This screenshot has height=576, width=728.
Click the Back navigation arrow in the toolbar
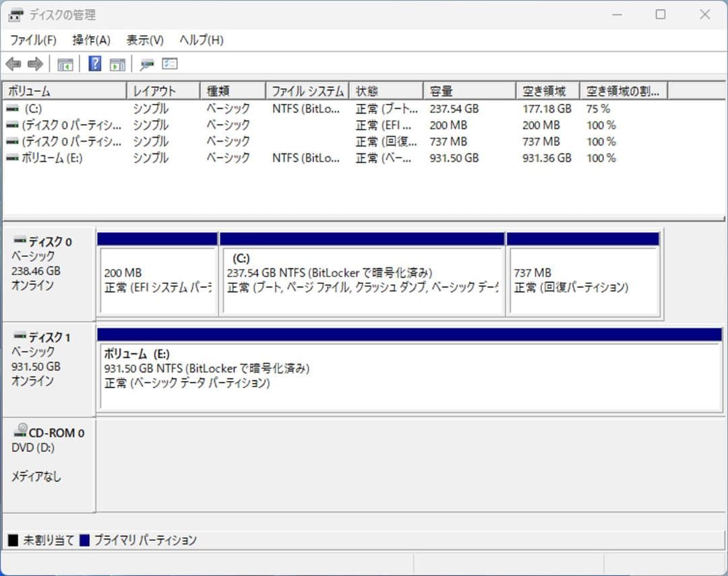(x=14, y=63)
